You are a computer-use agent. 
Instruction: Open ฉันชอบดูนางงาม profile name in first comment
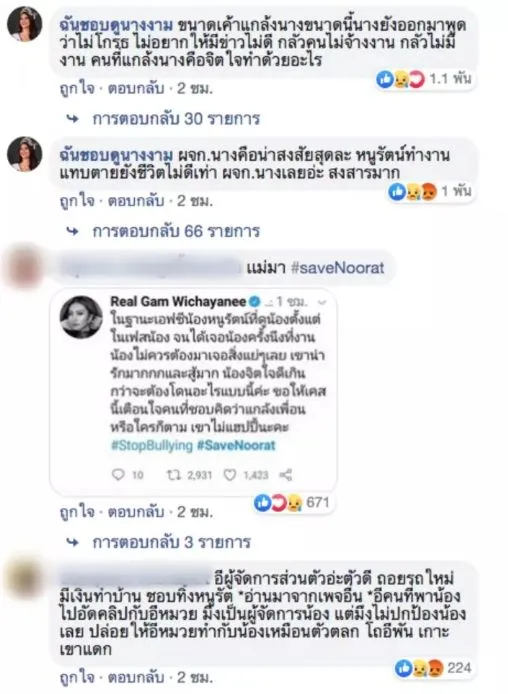[116, 25]
